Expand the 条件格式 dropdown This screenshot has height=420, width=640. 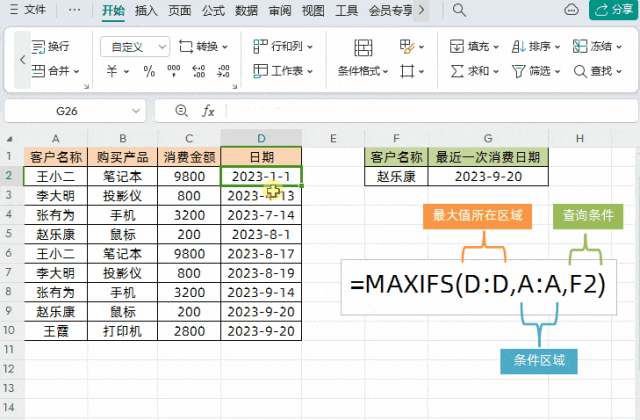[363, 71]
